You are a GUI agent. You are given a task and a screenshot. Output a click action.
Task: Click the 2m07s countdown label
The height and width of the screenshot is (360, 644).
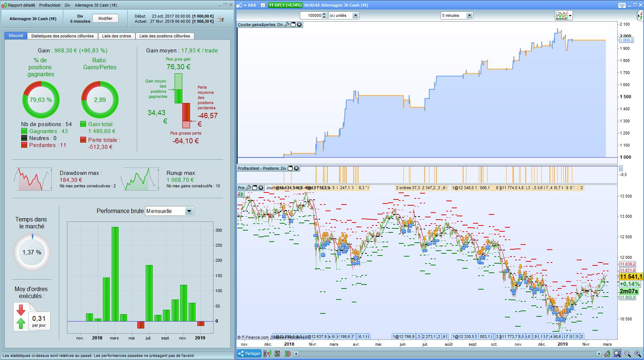click(x=629, y=291)
